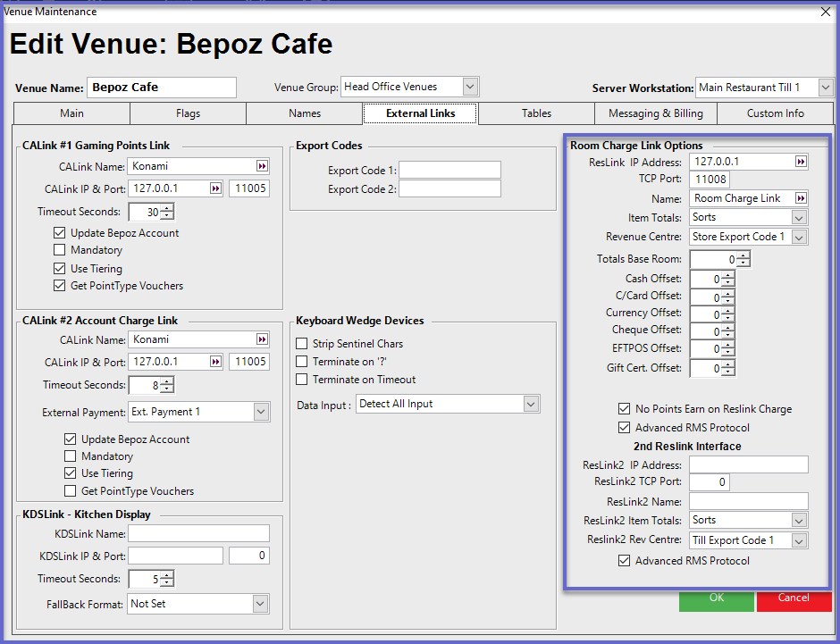This screenshot has width=840, height=644.
Task: Uncheck No Points Earn on Reslink Charge
Action: [x=625, y=409]
